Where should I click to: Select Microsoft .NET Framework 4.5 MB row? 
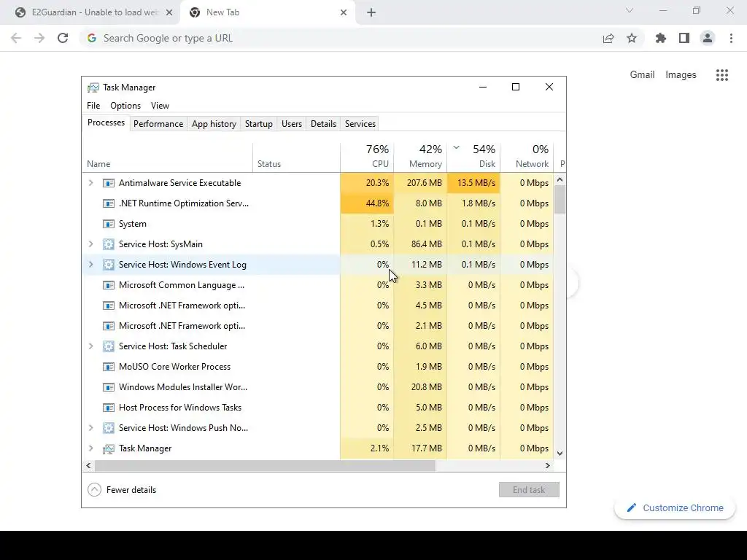[x=318, y=306]
